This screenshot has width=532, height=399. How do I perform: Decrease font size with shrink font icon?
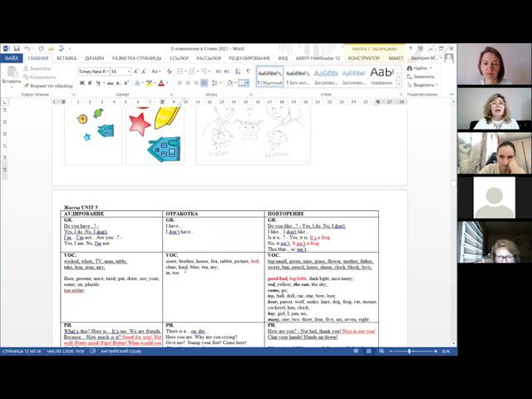144,71
